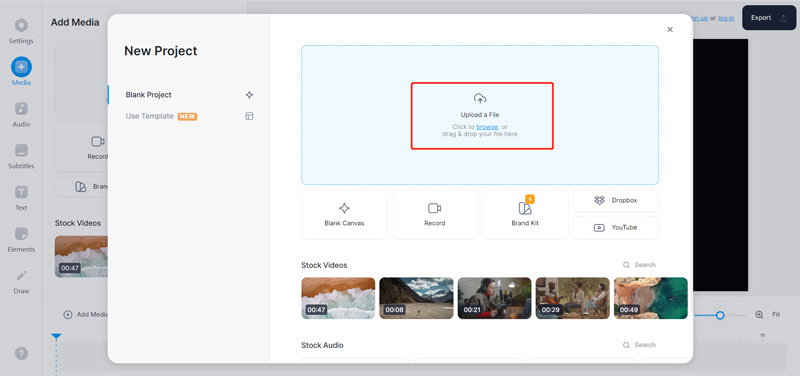Open the log in link
Image resolution: width=800 pixels, height=376 pixels.
(726, 18)
